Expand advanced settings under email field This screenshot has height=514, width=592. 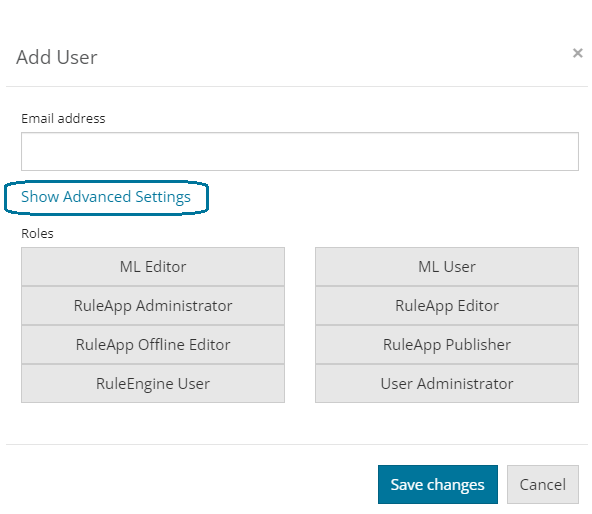(106, 197)
